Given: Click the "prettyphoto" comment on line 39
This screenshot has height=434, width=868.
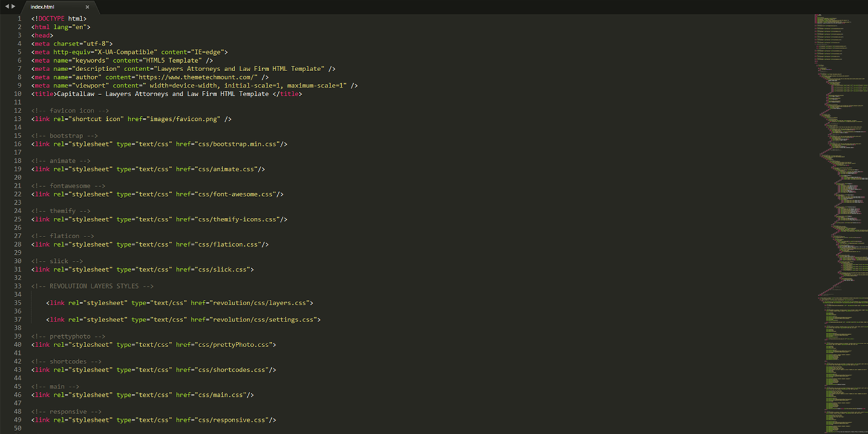Looking at the screenshot, I should [68, 337].
